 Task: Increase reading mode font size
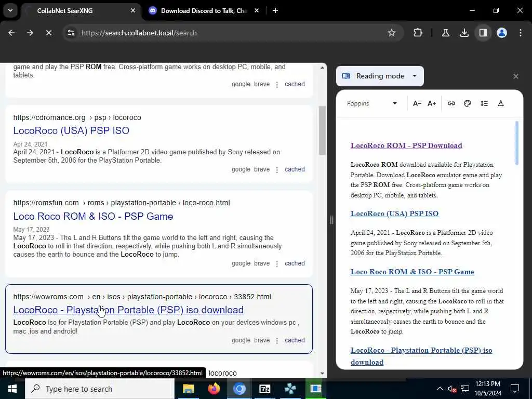pos(432,103)
